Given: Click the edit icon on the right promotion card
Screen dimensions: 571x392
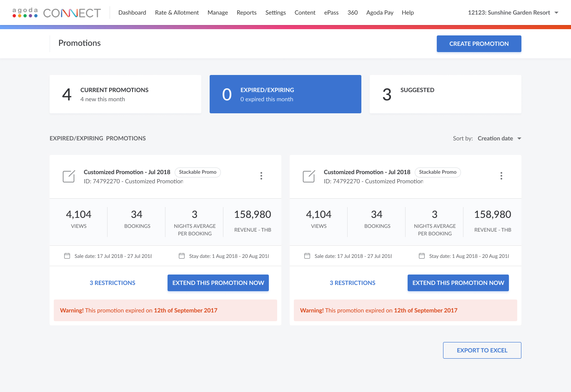Looking at the screenshot, I should (x=309, y=176).
